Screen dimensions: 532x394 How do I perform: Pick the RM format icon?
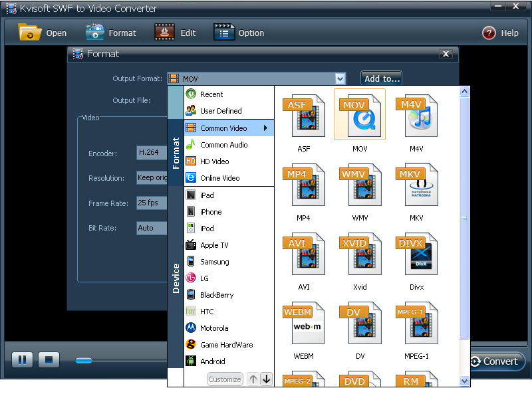pos(416,379)
